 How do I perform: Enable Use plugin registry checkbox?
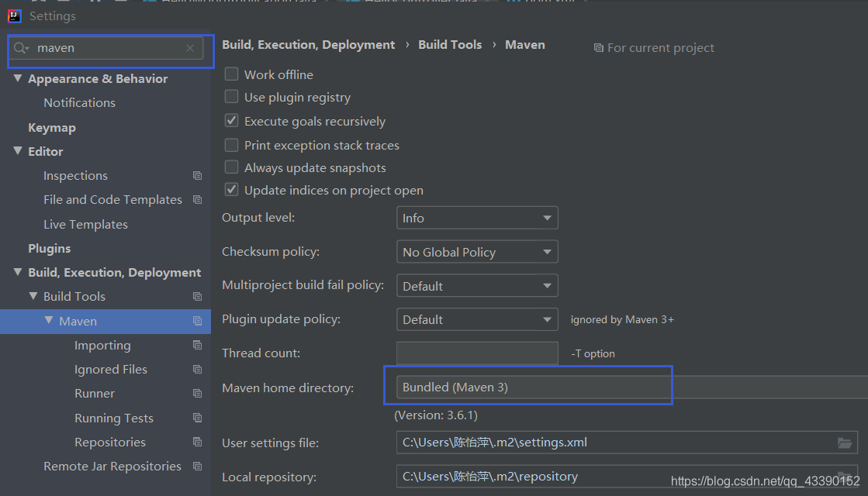[231, 97]
